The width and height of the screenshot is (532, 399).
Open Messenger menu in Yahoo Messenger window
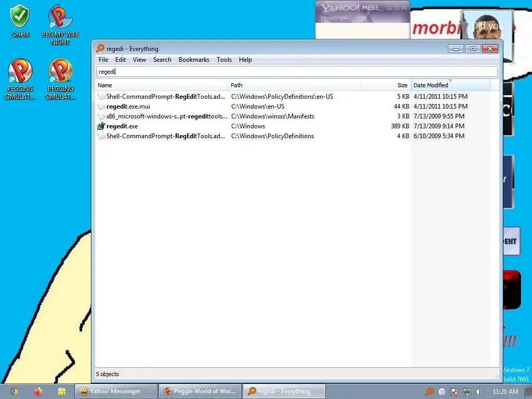[334, 18]
